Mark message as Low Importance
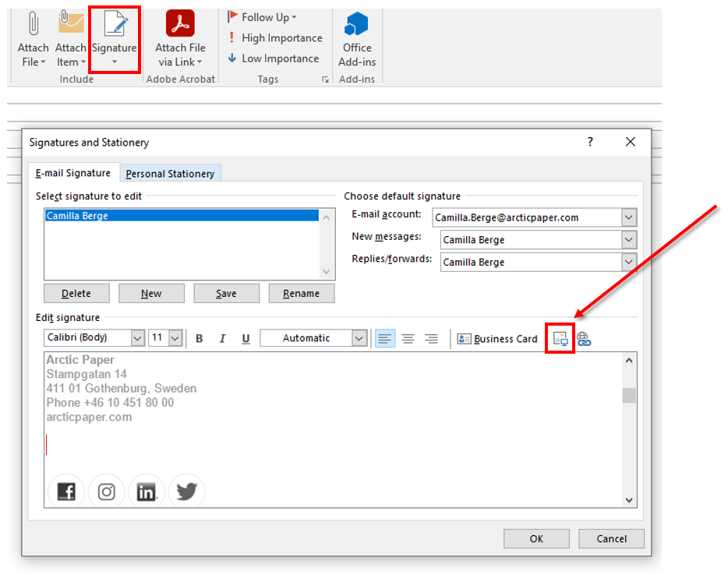728x582 pixels. (x=273, y=58)
